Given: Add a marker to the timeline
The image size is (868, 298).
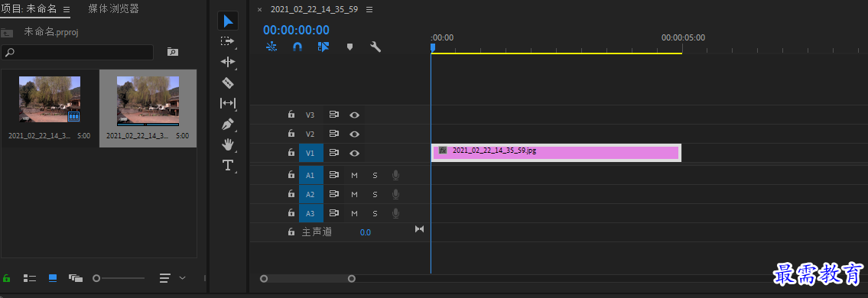Looking at the screenshot, I should (349, 47).
